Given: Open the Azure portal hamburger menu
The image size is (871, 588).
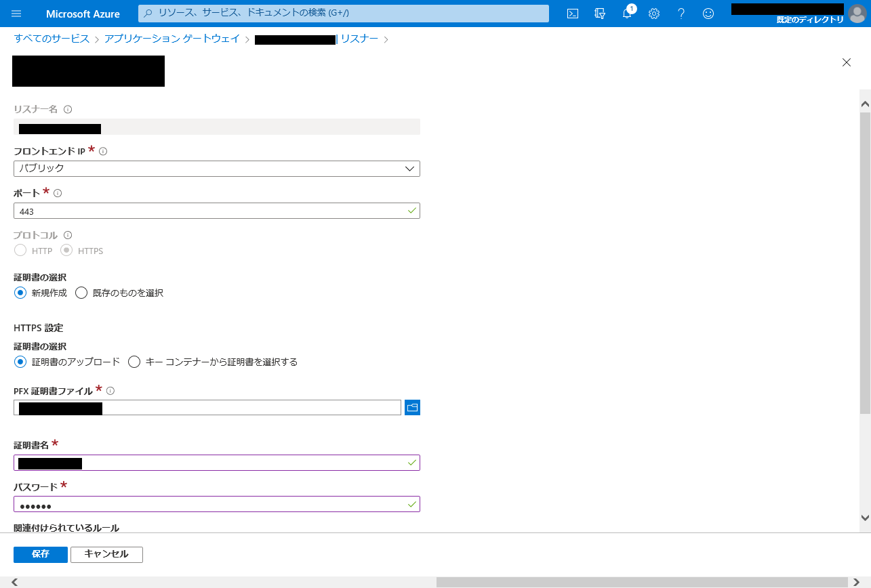Looking at the screenshot, I should pyautogui.click(x=17, y=14).
